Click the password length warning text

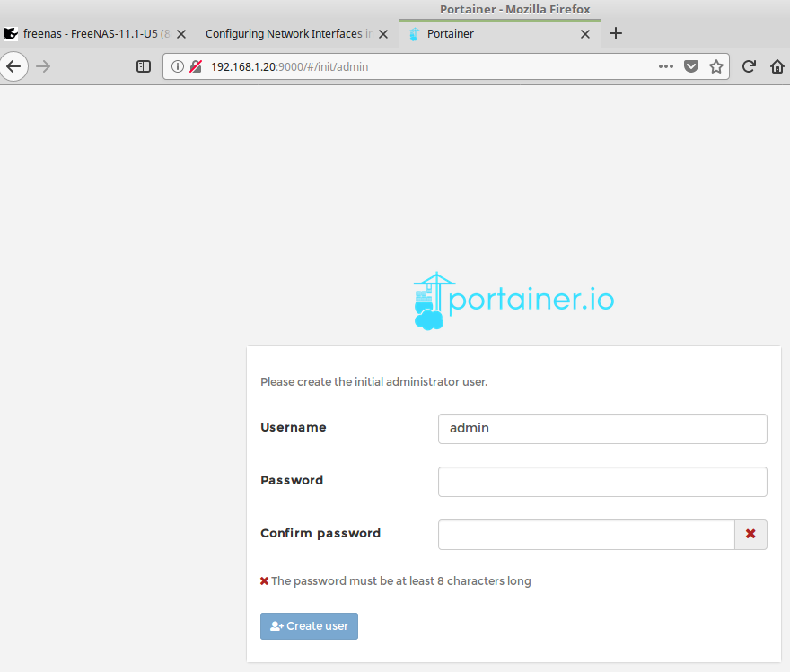click(x=401, y=581)
